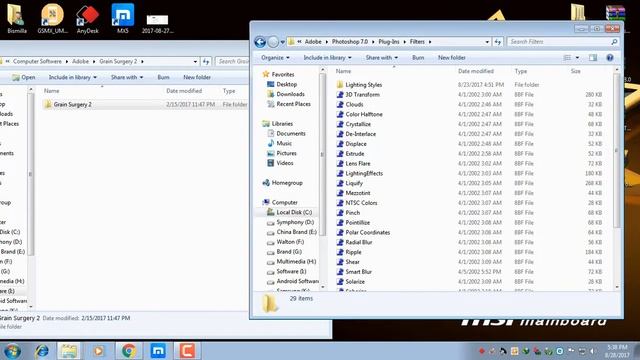Click the Plug-Ins breadcrumb
This screenshot has width=640, height=360.
click(389, 42)
